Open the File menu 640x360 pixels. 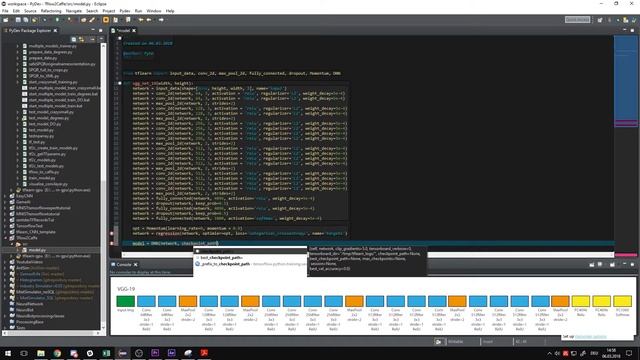click(5, 11)
